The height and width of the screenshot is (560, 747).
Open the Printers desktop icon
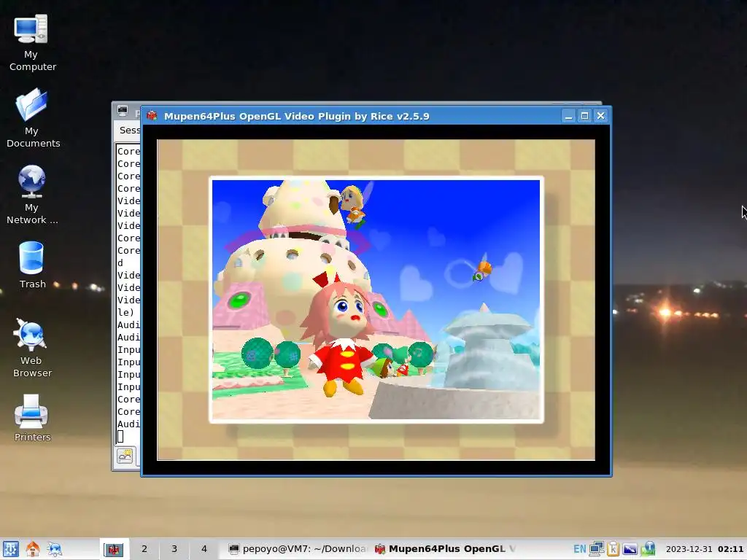pos(32,418)
